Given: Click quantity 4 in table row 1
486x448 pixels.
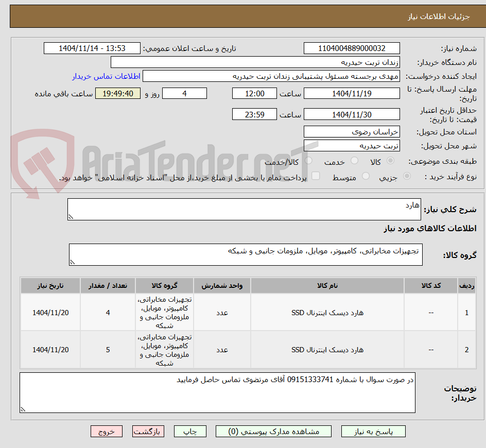Looking at the screenshot, I should 108,313.
